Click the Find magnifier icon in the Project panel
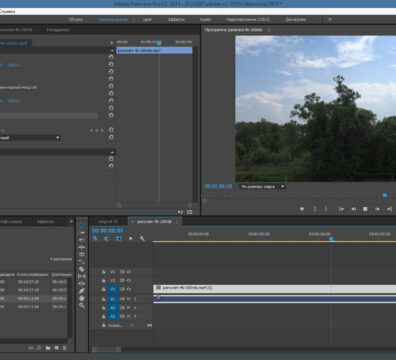Viewport: 396px width, 360px height. click(39, 348)
